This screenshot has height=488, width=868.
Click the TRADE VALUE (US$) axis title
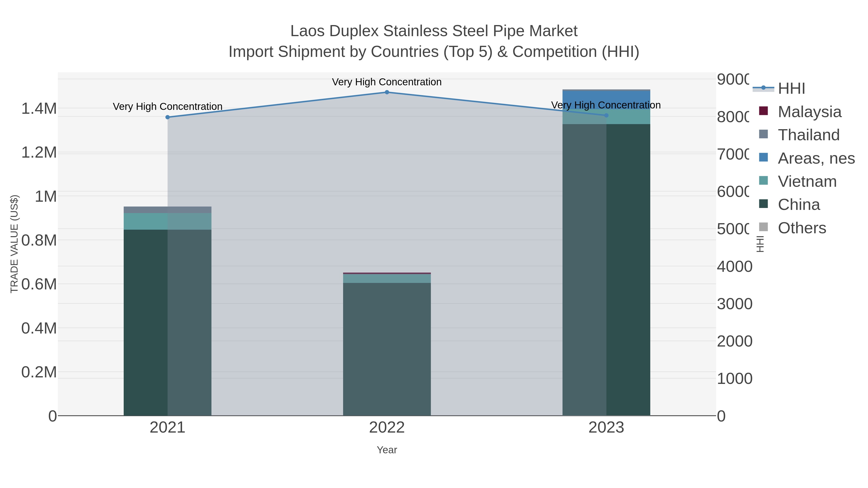[x=14, y=244]
